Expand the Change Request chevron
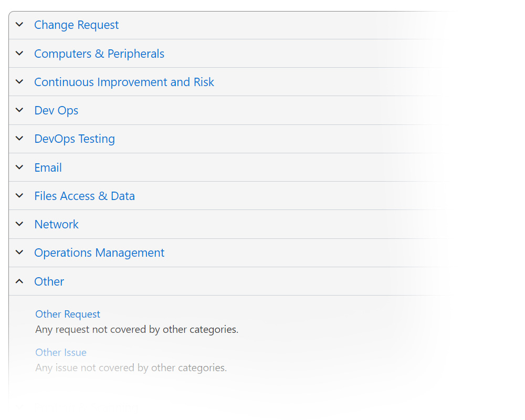 click(19, 25)
